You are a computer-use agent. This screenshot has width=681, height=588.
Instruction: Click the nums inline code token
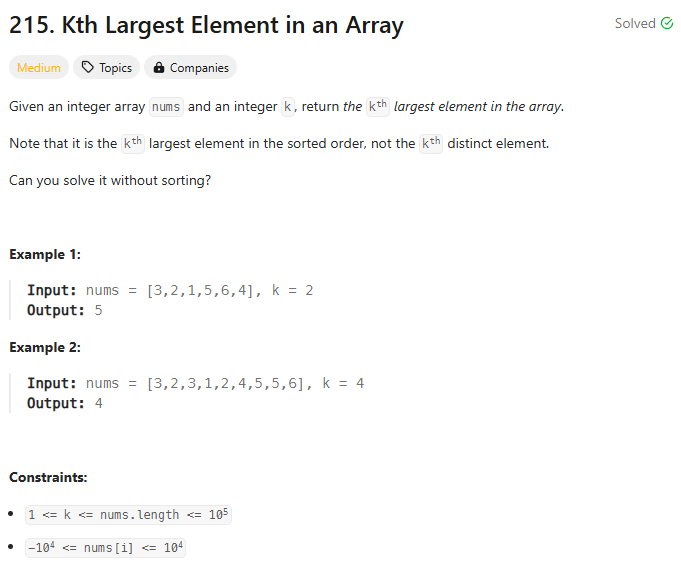click(x=166, y=107)
